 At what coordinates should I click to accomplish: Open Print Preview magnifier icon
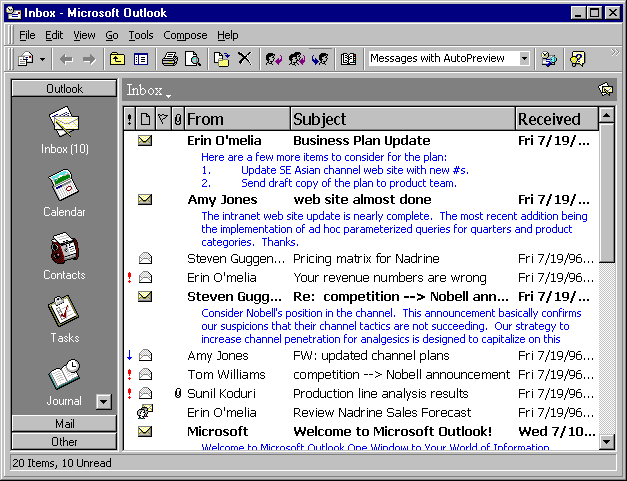[193, 60]
